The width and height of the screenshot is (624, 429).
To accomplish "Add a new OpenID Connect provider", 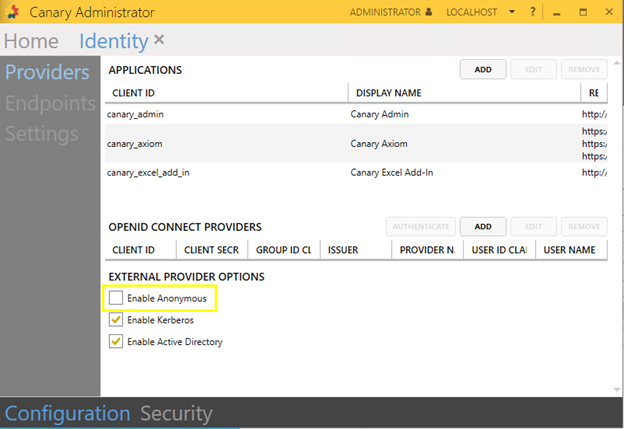I will (x=483, y=226).
